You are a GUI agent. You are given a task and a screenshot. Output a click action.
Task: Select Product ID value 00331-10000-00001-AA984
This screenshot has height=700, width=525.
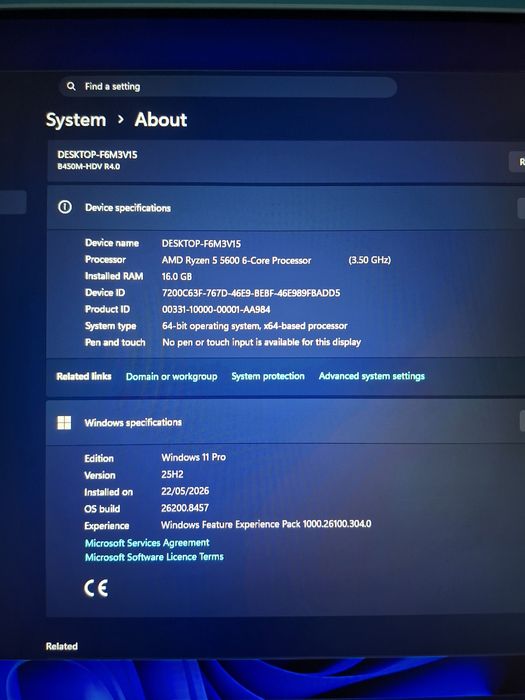216,309
